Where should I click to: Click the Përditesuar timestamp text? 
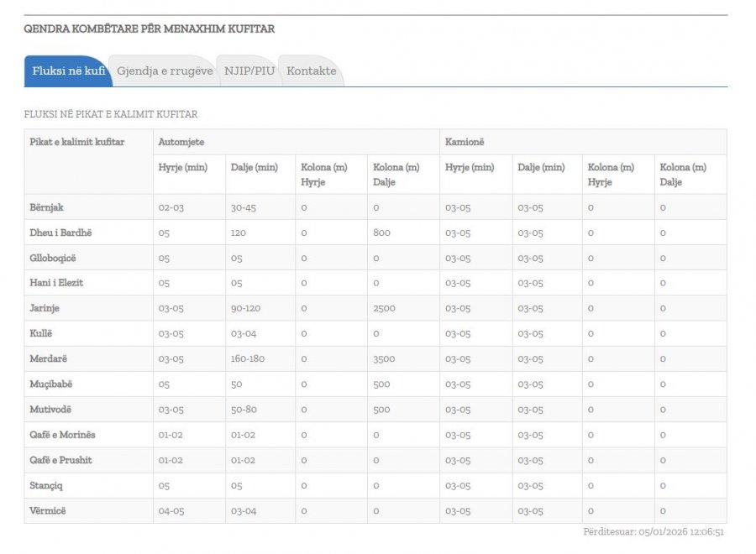pyautogui.click(x=654, y=532)
